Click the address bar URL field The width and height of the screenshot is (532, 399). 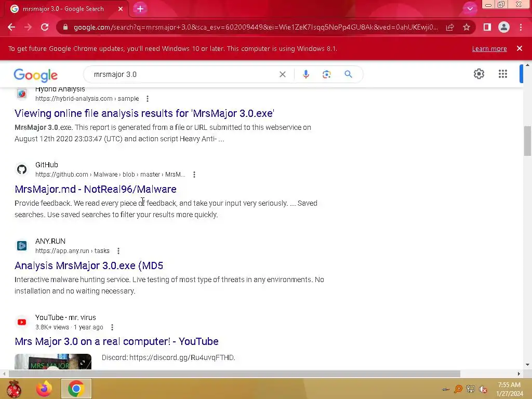[255, 27]
